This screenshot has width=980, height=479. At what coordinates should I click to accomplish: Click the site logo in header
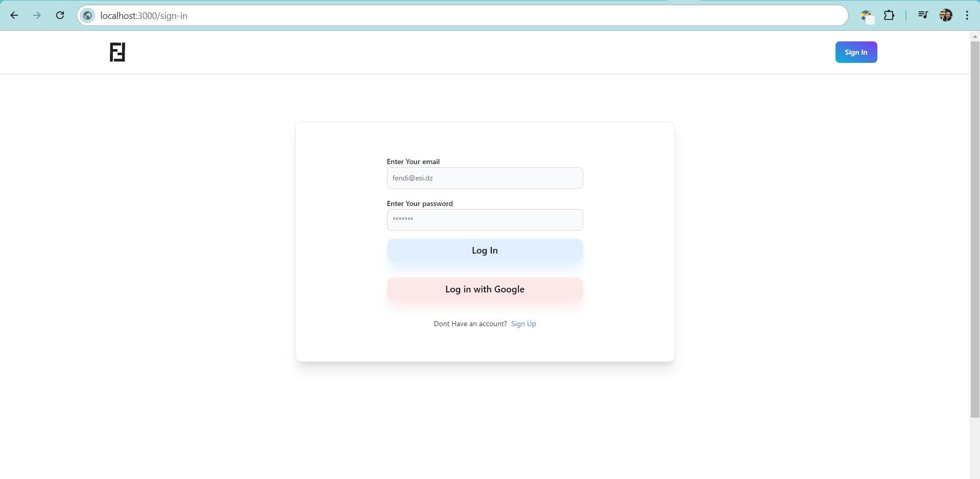[117, 52]
